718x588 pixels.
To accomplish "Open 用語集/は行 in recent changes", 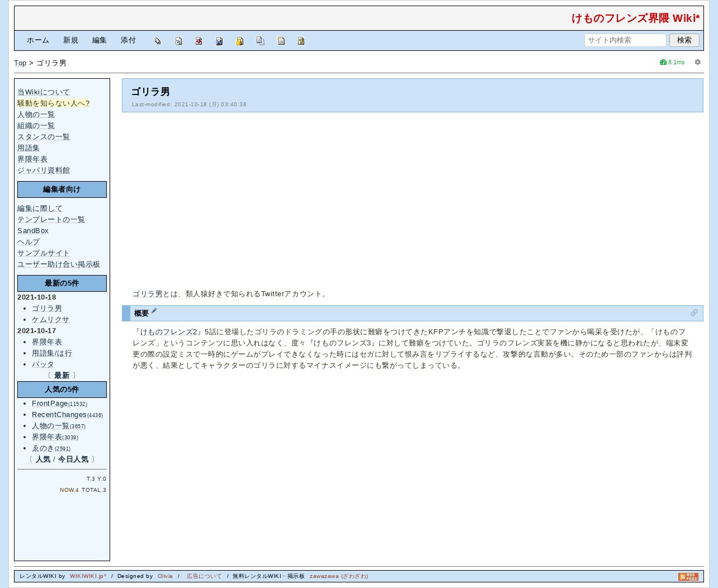I will (x=52, y=353).
